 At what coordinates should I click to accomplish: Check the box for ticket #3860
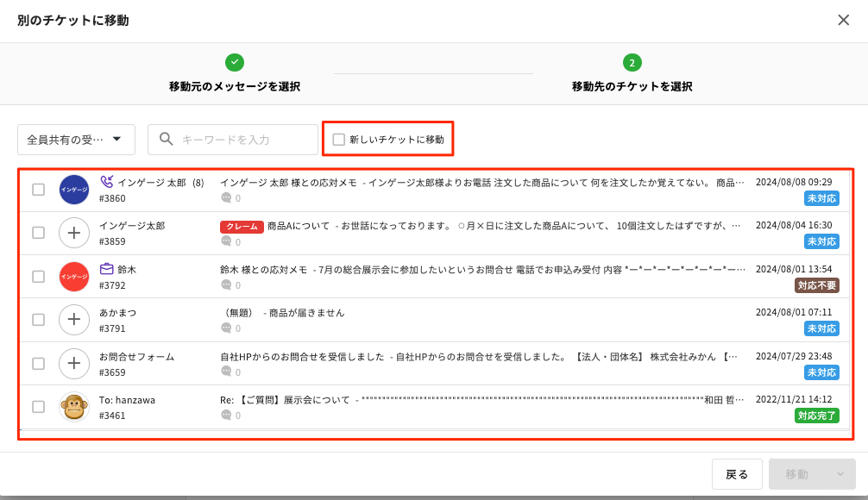[38, 190]
